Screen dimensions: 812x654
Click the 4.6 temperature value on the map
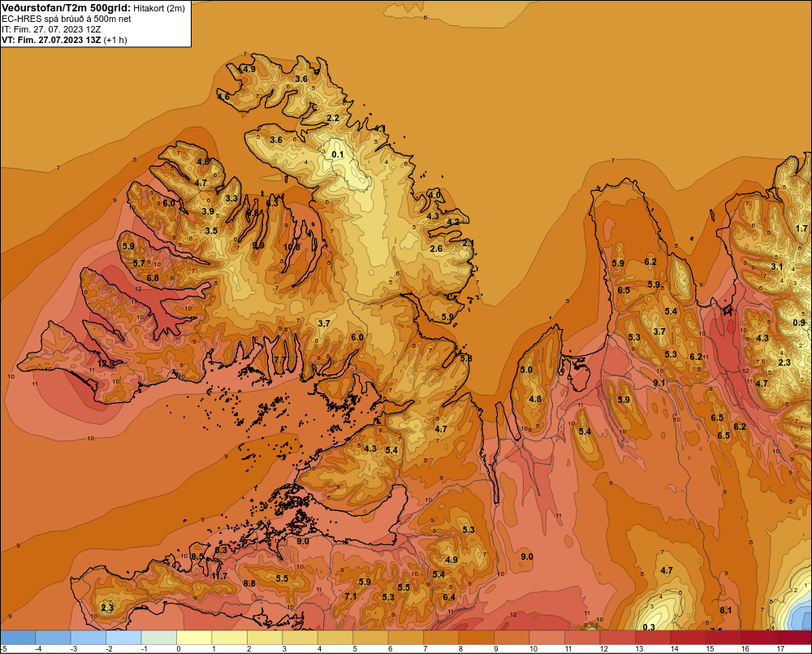click(x=223, y=97)
